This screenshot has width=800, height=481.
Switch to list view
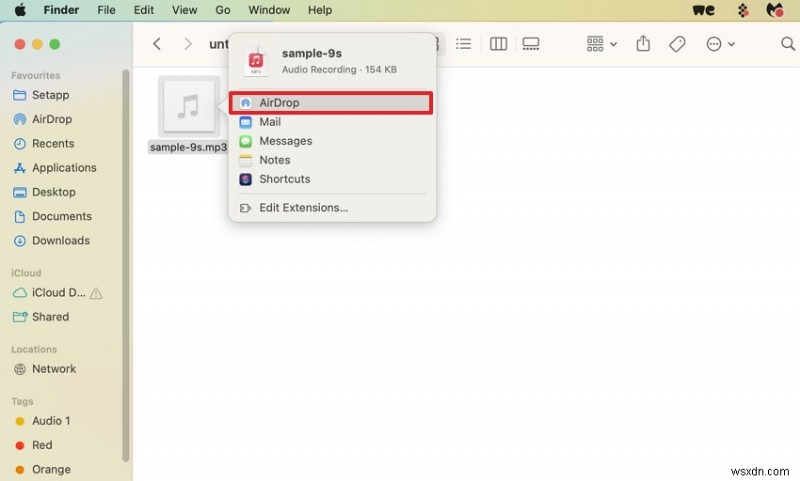pyautogui.click(x=463, y=44)
